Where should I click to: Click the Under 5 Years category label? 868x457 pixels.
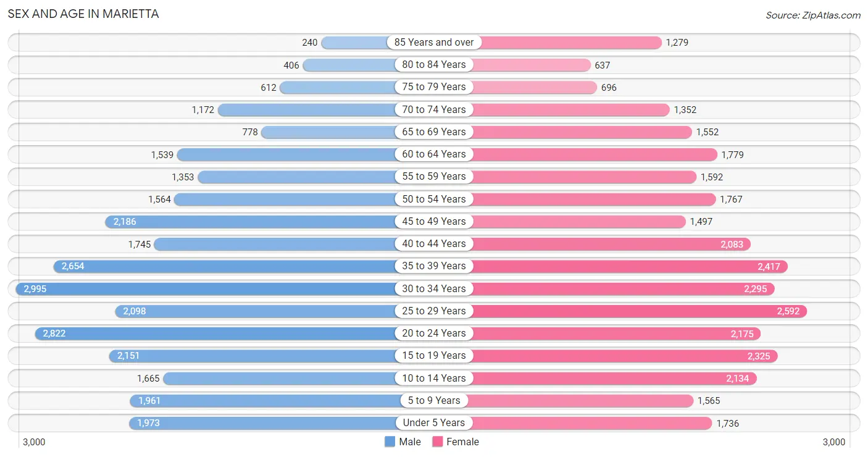(x=434, y=423)
